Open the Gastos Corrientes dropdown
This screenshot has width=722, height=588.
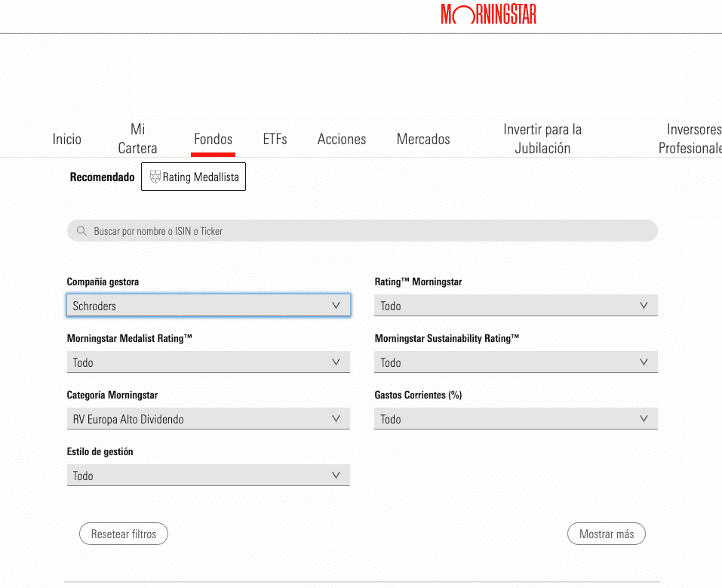[516, 418]
